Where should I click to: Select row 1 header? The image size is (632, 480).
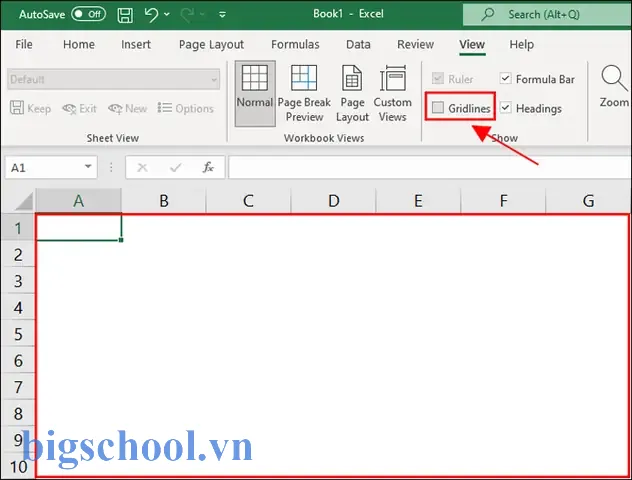click(18, 228)
